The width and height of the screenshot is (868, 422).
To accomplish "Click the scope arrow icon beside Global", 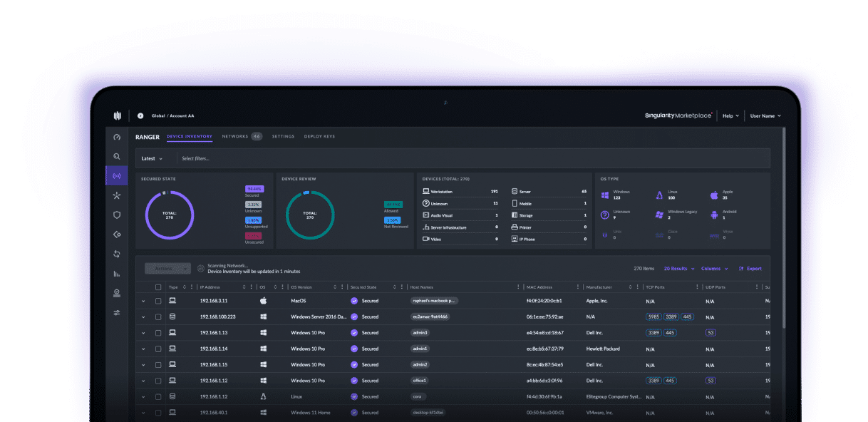I will coord(140,115).
